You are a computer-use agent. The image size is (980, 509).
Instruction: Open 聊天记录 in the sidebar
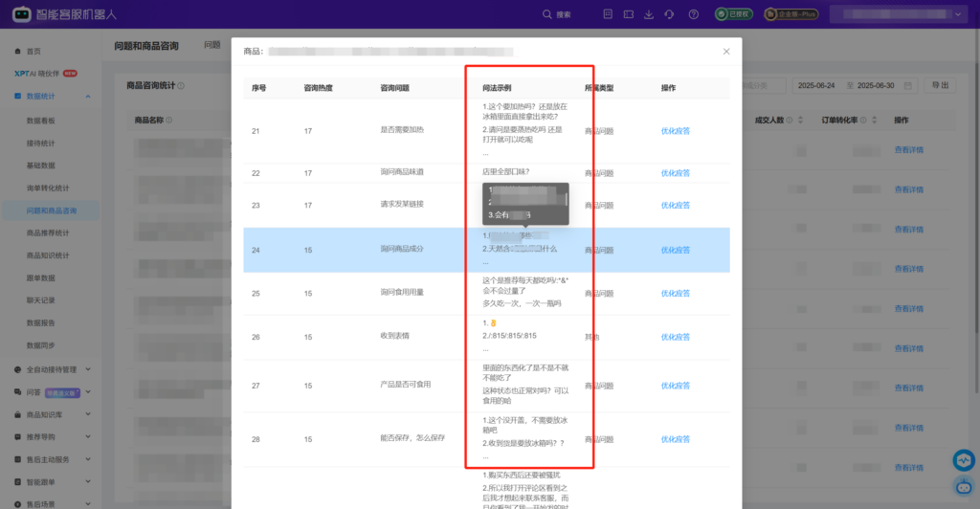point(40,300)
